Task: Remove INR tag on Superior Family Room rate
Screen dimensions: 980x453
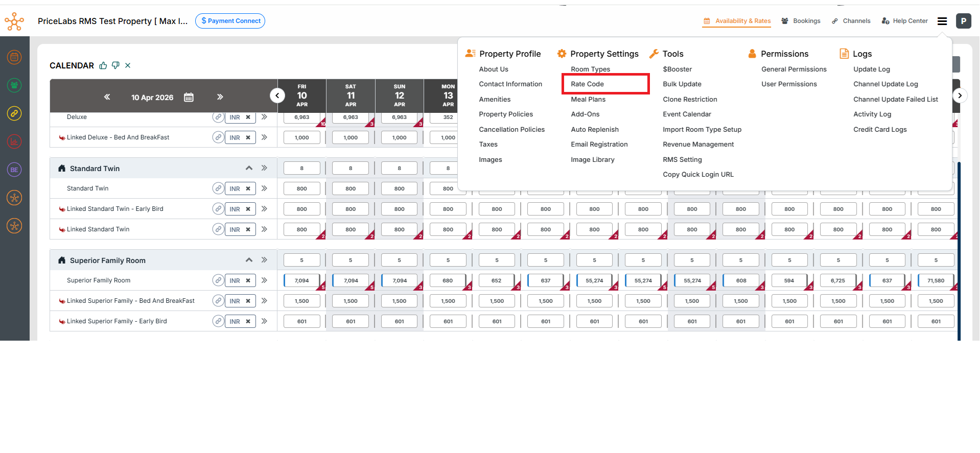Action: (248, 280)
